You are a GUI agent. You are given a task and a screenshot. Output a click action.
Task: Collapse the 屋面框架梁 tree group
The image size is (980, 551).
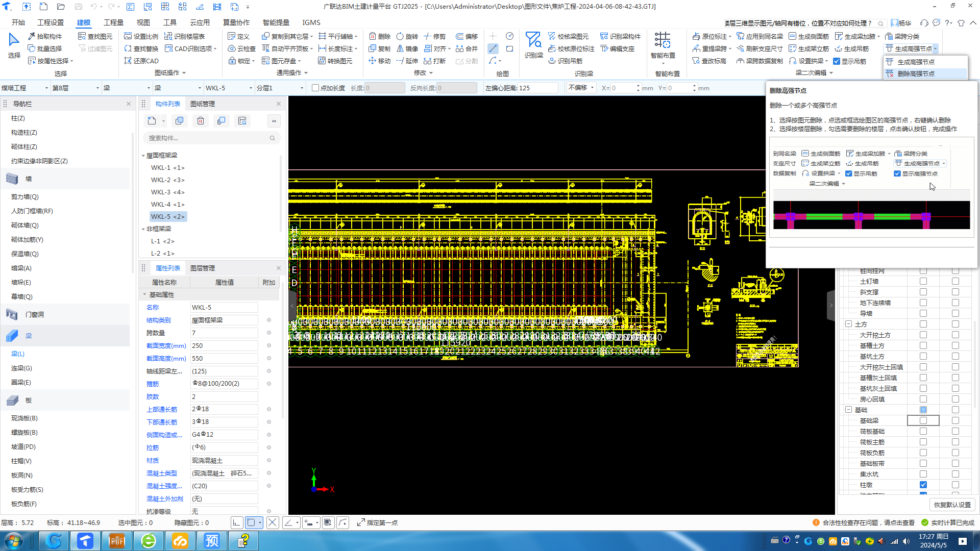point(143,155)
